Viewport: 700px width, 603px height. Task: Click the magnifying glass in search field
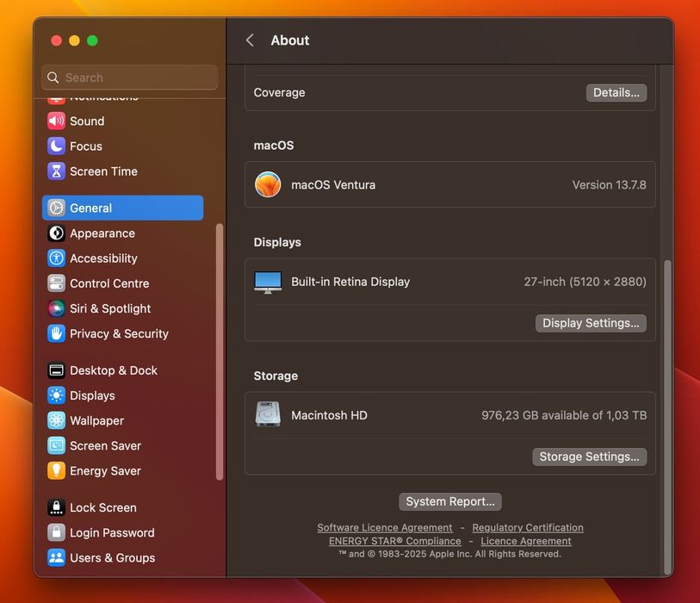pos(53,78)
